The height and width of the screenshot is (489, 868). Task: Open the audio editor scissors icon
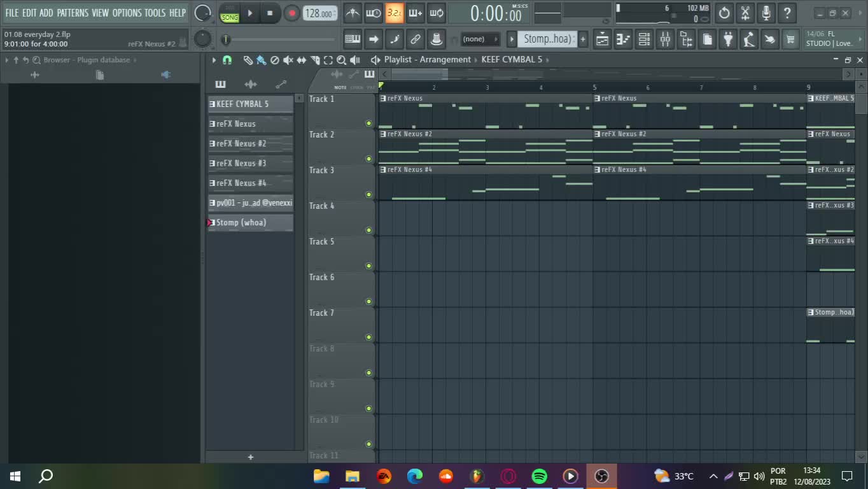(745, 13)
